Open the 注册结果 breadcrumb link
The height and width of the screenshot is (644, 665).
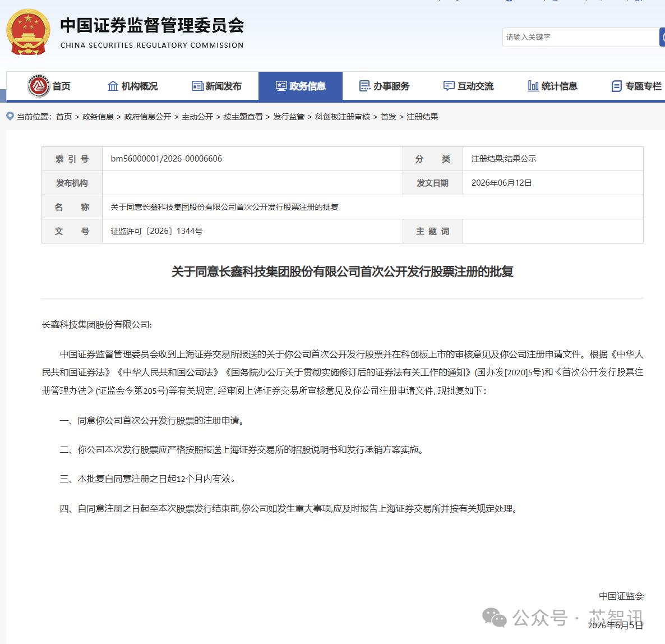pos(422,117)
